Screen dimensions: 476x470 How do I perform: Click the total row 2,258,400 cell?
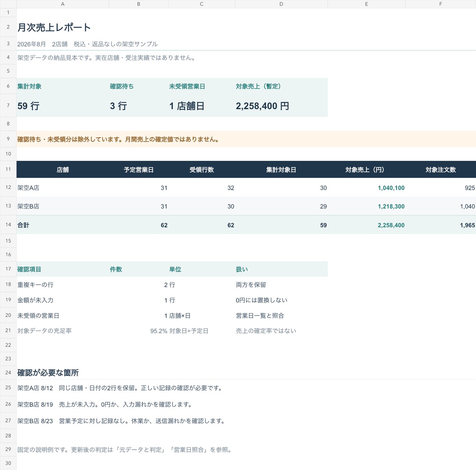coord(366,225)
